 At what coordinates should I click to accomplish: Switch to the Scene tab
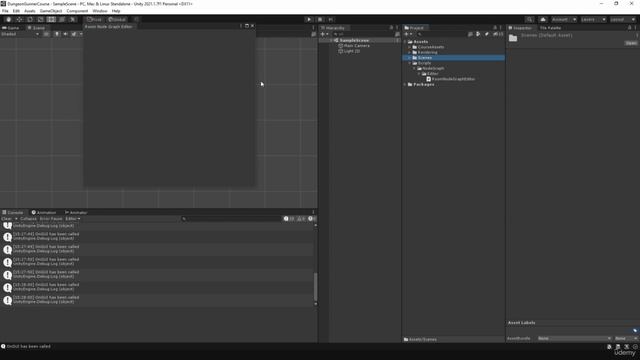click(x=36, y=28)
